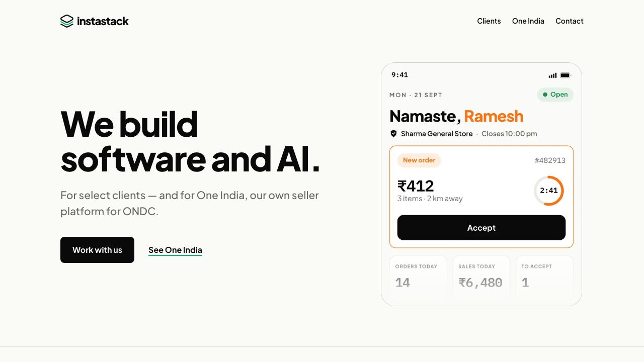Screen dimensions: 644x362
Task: Click the New order tag
Action: (419, 160)
